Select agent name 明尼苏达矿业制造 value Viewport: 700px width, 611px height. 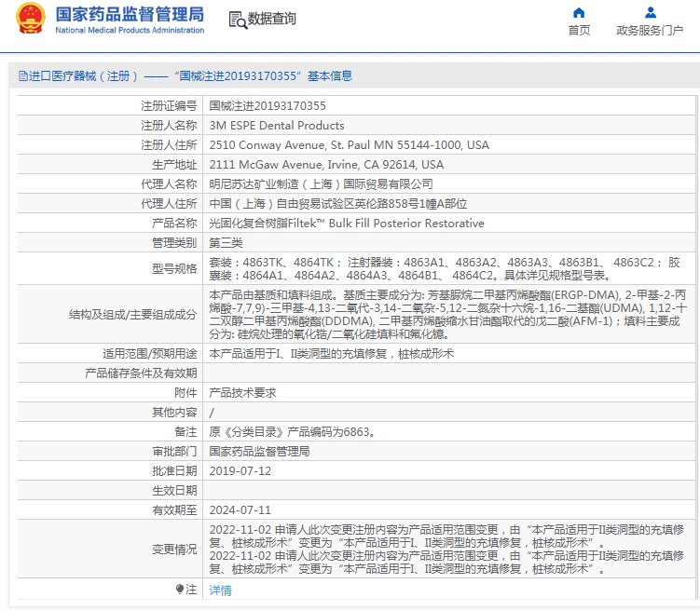point(321,184)
